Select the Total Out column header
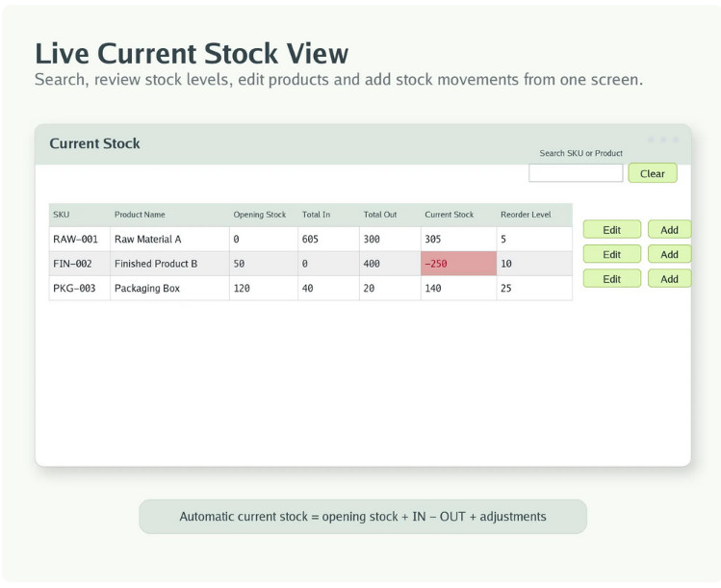The image size is (721, 588). point(390,215)
